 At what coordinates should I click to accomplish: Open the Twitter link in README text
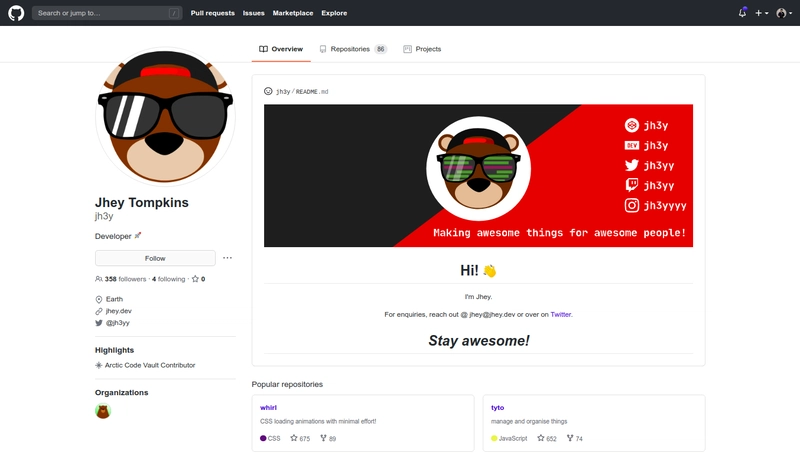[561, 314]
